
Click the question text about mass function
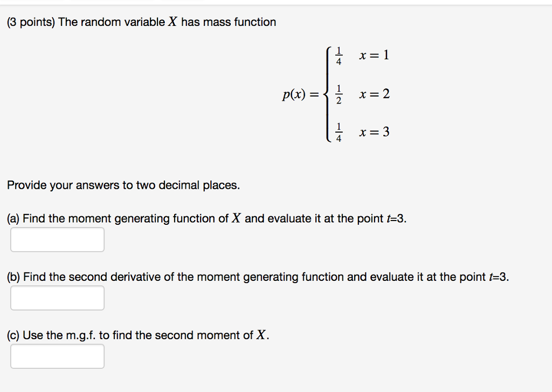click(140, 22)
